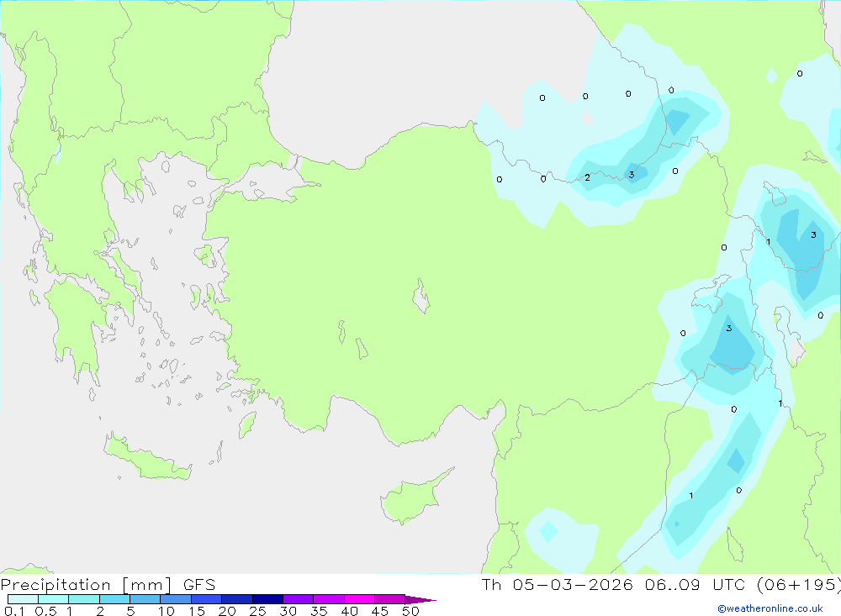Click the legend label '45'
Image resolution: width=841 pixels, height=616 pixels.
(x=380, y=611)
